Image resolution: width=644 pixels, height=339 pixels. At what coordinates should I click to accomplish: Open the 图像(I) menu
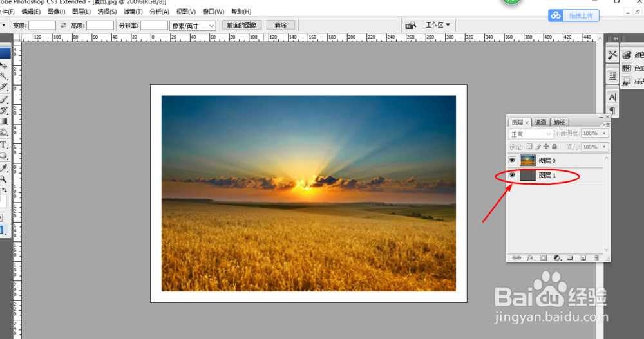click(56, 12)
